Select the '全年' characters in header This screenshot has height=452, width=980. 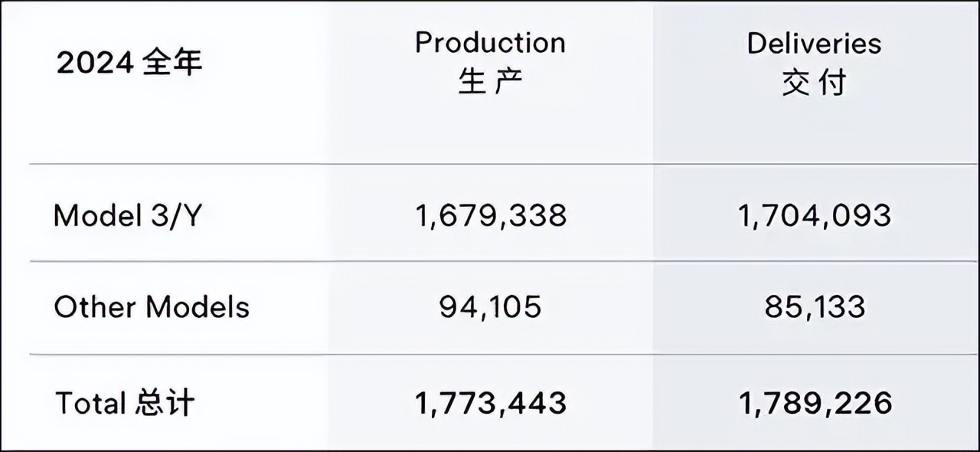[x=172, y=64]
